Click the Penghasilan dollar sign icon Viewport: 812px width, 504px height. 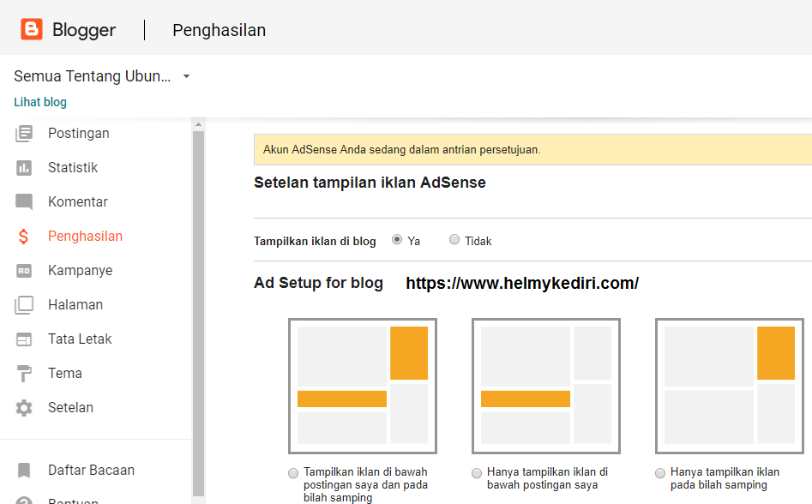[23, 237]
